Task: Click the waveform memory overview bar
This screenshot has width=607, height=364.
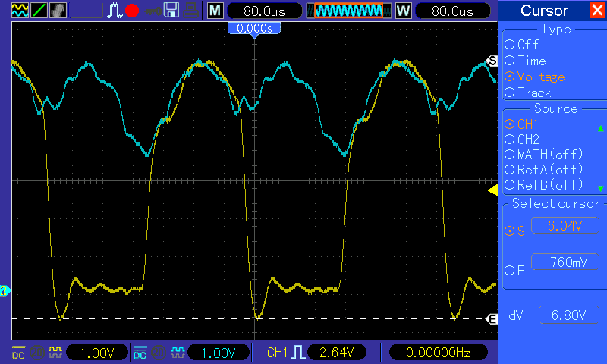Action: 349,11
